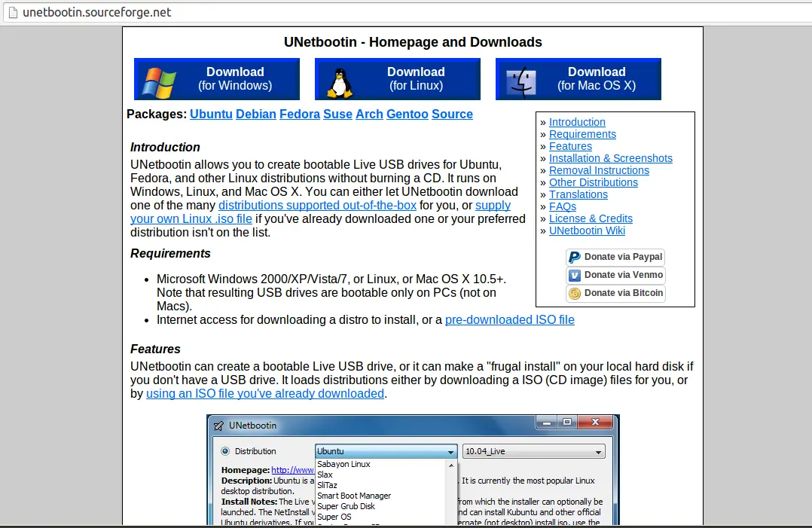This screenshot has width=812, height=528.
Task: Download UNetbootin for Linux
Action: click(x=398, y=78)
